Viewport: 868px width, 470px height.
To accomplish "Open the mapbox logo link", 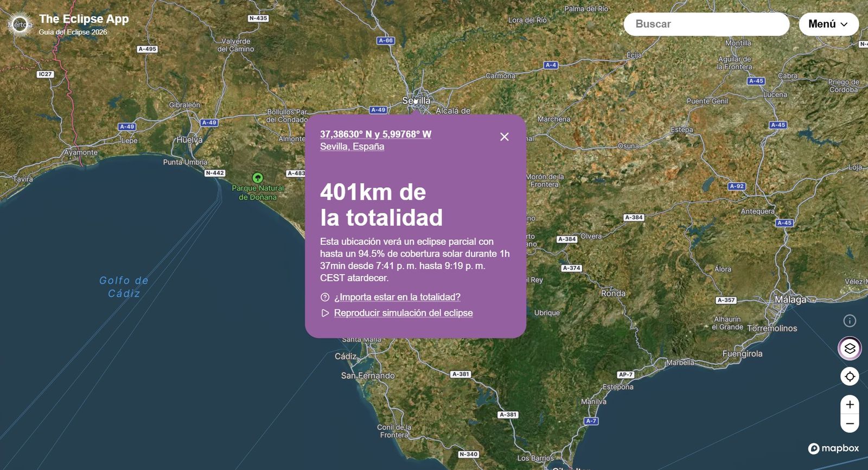I will [833, 448].
